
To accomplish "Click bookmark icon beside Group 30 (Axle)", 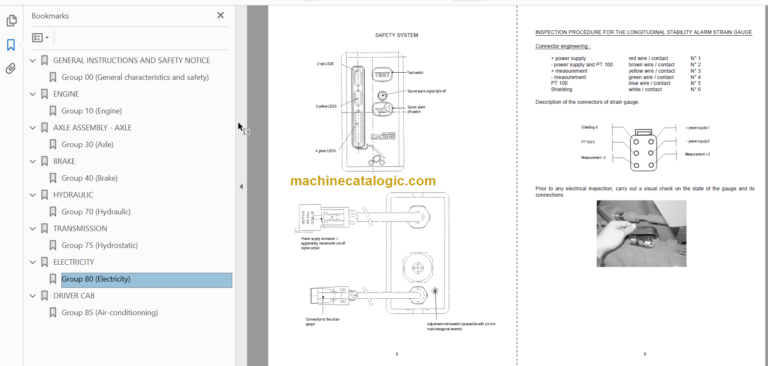I will coord(53,145).
